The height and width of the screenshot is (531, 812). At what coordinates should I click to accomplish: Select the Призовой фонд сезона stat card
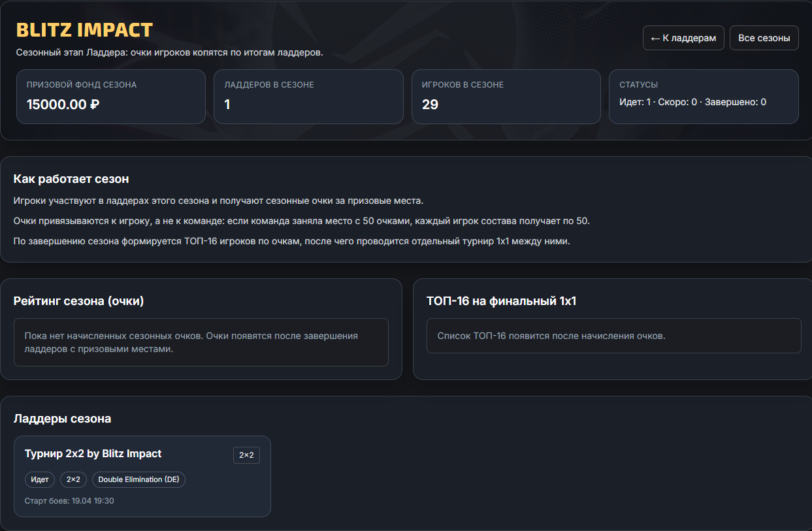(111, 97)
